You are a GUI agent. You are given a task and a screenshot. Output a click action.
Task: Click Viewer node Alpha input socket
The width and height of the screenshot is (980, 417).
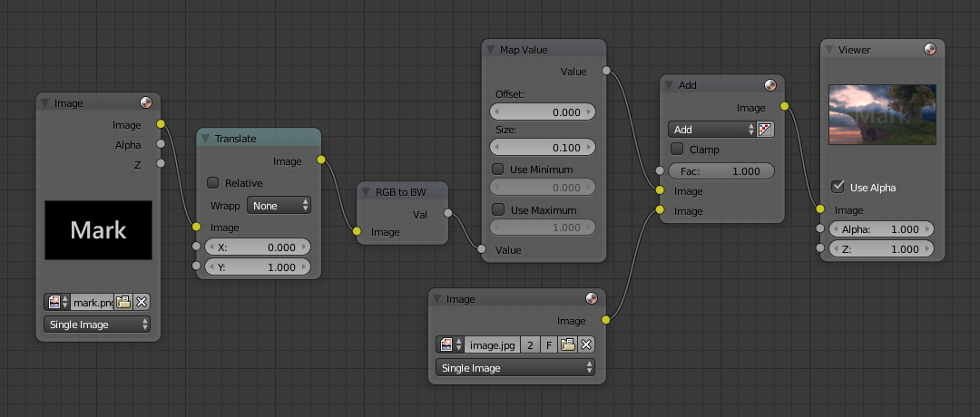[820, 229]
